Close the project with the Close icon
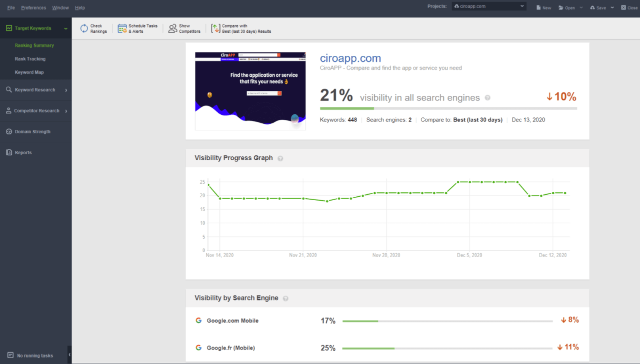 (x=623, y=7)
